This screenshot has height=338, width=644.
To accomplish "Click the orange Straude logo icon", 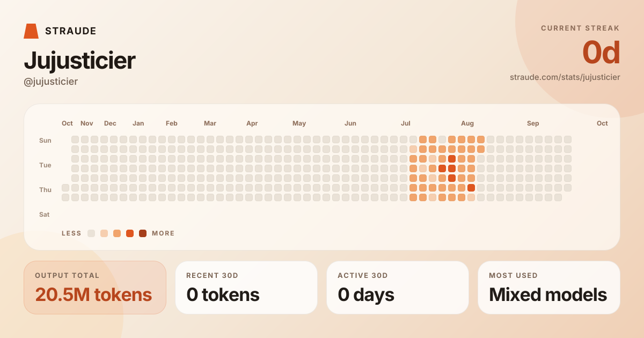I will 31,31.
